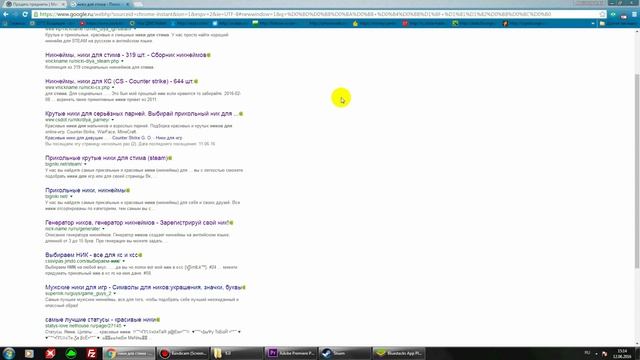640x360 pixels.
Task: Reload the Google results page
Action: [x=25, y=14]
